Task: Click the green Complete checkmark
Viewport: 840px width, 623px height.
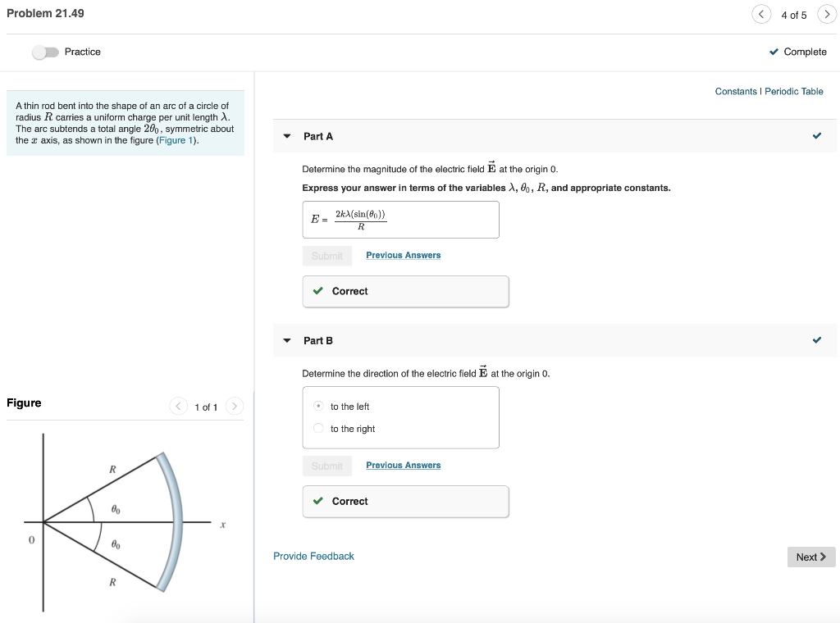Action: (773, 52)
